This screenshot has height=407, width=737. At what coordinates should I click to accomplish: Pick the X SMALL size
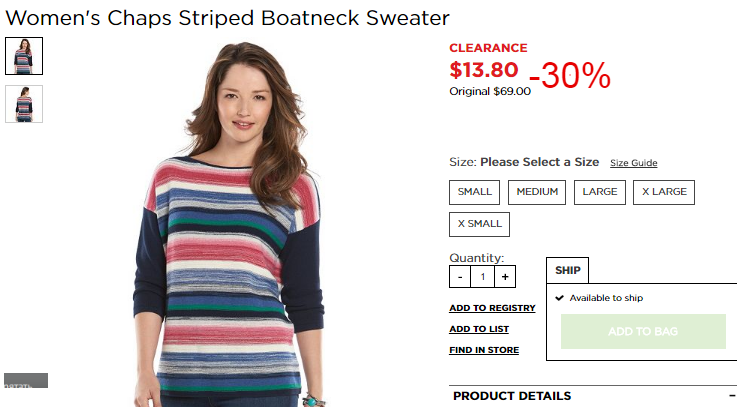(479, 224)
